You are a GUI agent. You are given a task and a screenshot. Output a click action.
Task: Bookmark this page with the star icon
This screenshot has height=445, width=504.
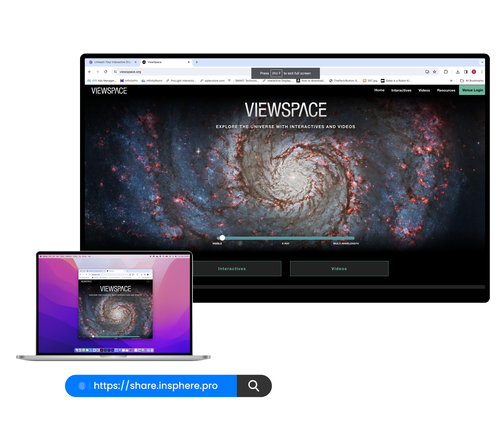click(435, 72)
